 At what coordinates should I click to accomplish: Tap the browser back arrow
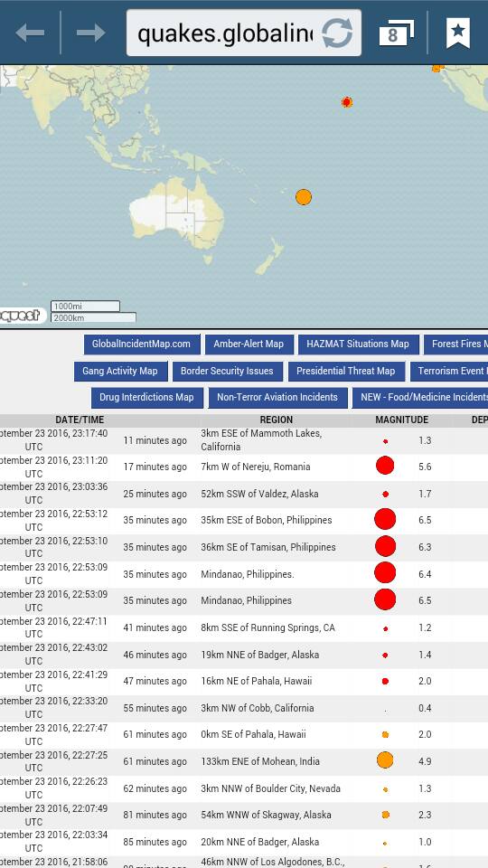coord(30,33)
